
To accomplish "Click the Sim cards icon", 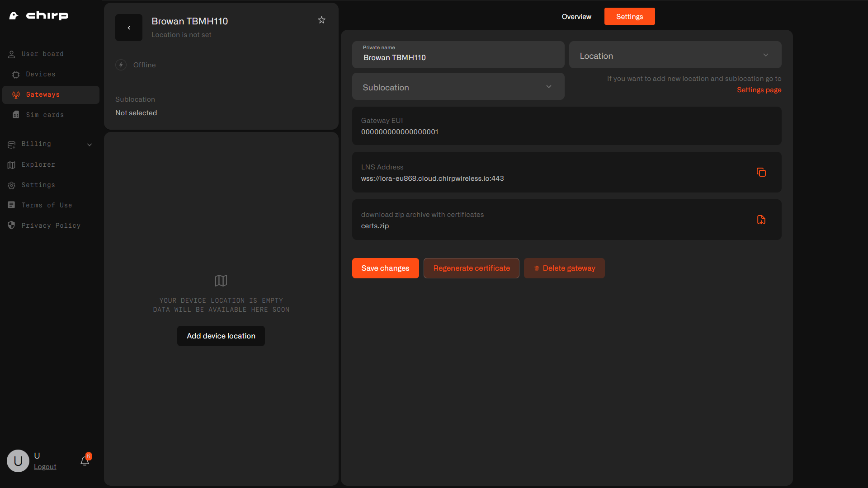I will click(16, 115).
